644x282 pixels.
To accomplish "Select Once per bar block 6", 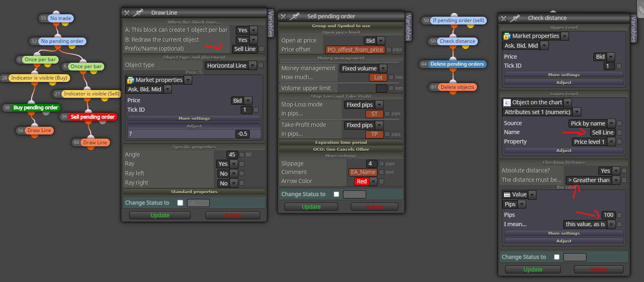I will tap(86, 66).
